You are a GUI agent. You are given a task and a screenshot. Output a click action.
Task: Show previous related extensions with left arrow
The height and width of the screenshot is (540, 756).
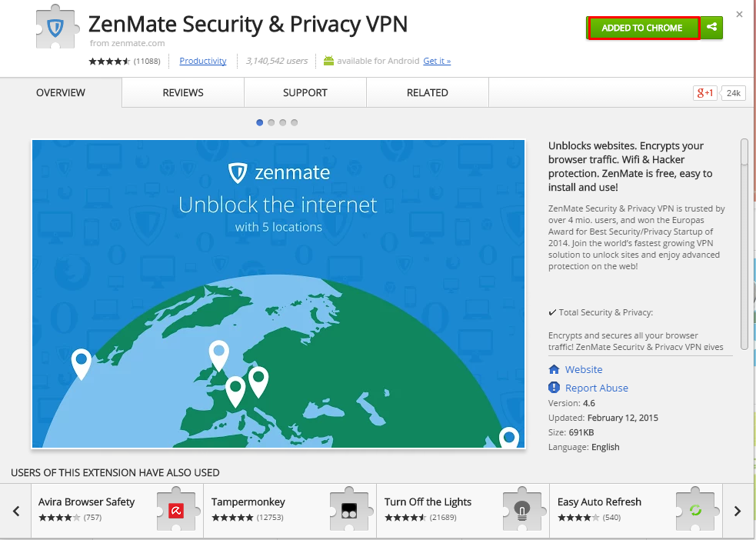pyautogui.click(x=16, y=511)
